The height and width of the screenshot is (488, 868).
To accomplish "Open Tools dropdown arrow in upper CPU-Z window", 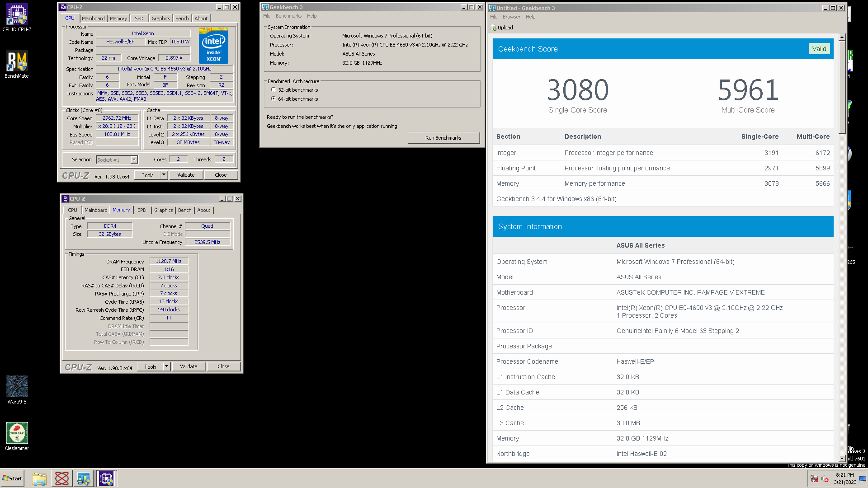I will pyautogui.click(x=164, y=175).
